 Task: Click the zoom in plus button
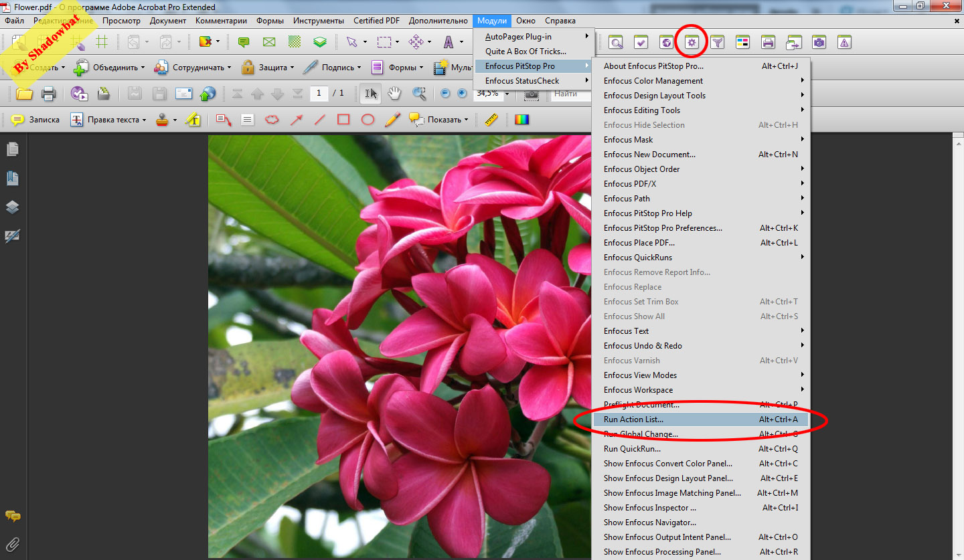[462, 94]
